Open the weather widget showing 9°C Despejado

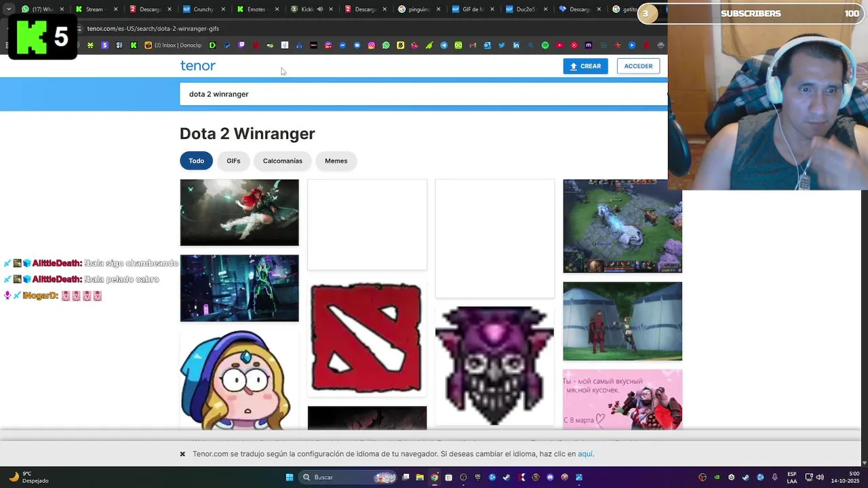(28, 477)
